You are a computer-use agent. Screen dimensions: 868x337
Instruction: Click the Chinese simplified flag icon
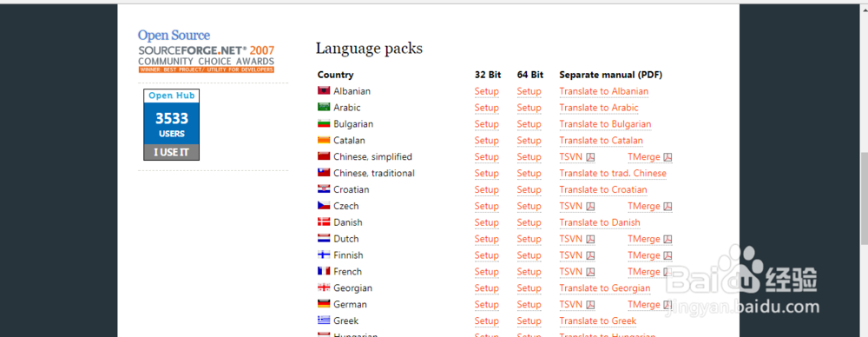click(x=324, y=156)
